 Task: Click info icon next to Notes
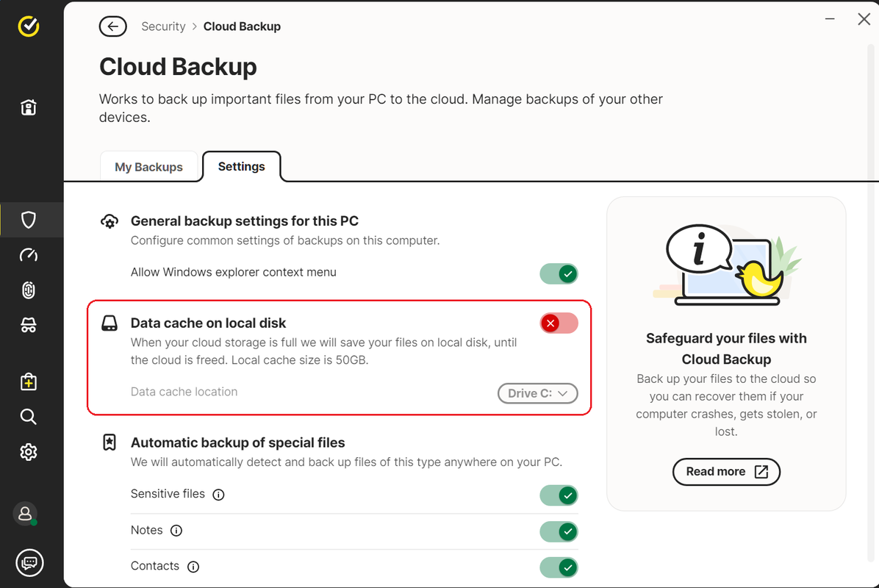coord(176,531)
